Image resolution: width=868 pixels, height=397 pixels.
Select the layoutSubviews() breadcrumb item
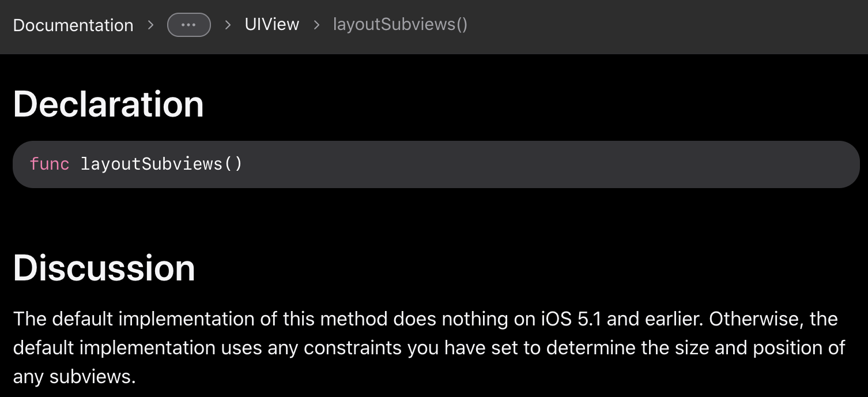coord(399,24)
